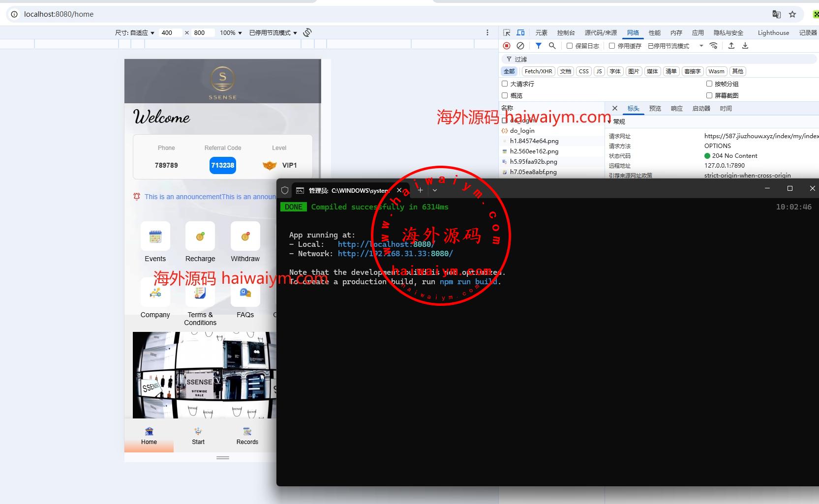
Task: Open the Recharge icon in app
Action: point(200,237)
